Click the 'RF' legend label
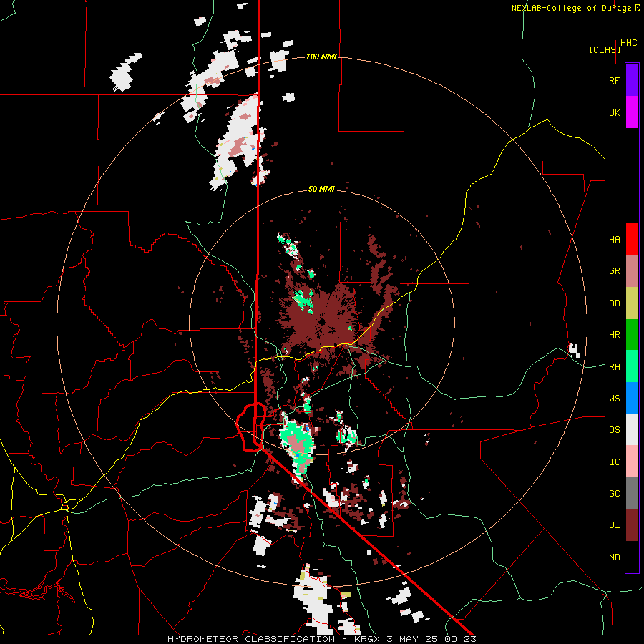This screenshot has height=644, width=644. click(x=614, y=80)
